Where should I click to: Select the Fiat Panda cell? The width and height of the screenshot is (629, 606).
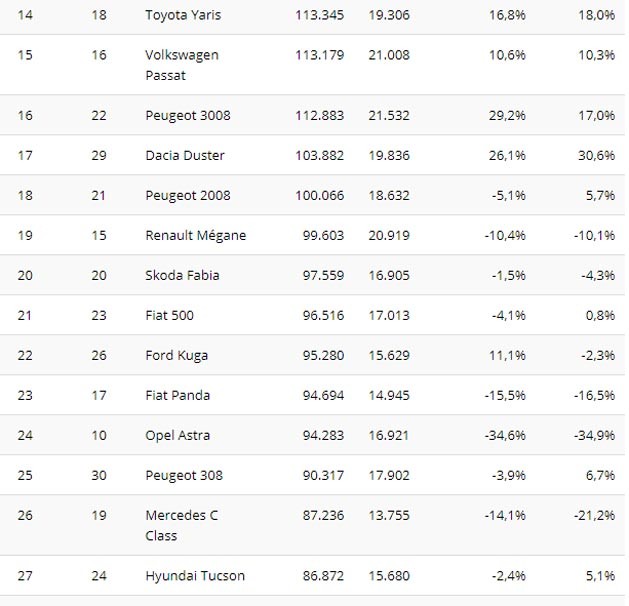(177, 395)
